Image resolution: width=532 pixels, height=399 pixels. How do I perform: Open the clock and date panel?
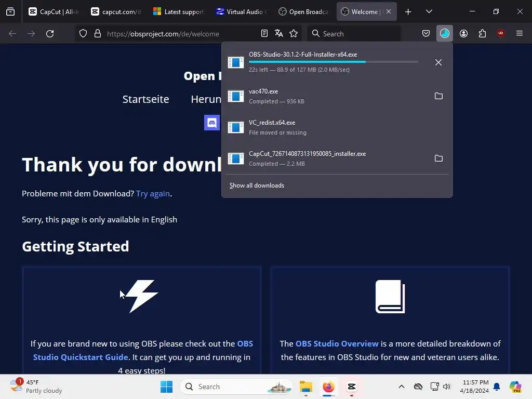point(475,387)
